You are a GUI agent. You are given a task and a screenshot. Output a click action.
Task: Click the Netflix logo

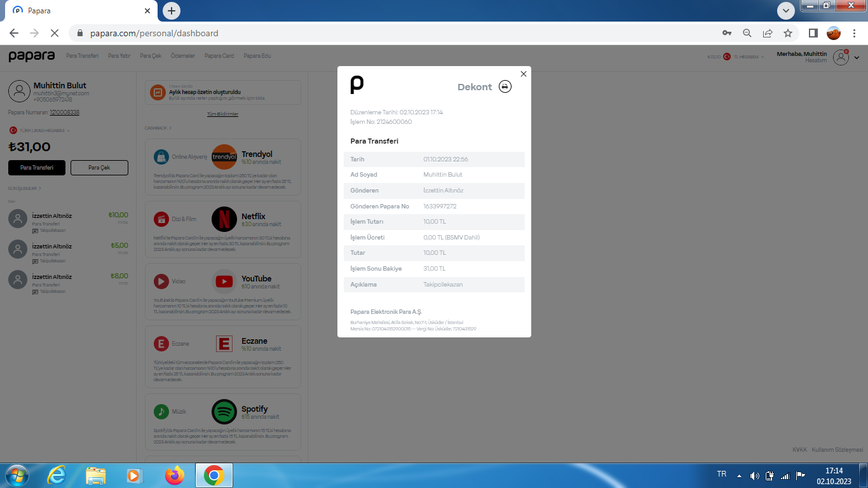[x=224, y=219]
